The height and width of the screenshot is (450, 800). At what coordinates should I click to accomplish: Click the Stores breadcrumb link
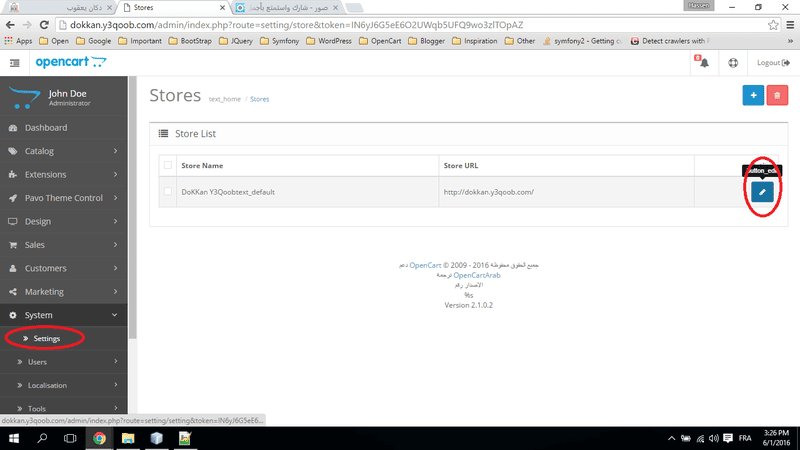tap(259, 99)
